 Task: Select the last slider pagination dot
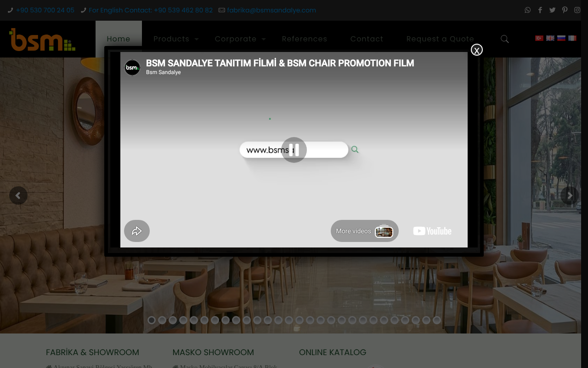[437, 320]
